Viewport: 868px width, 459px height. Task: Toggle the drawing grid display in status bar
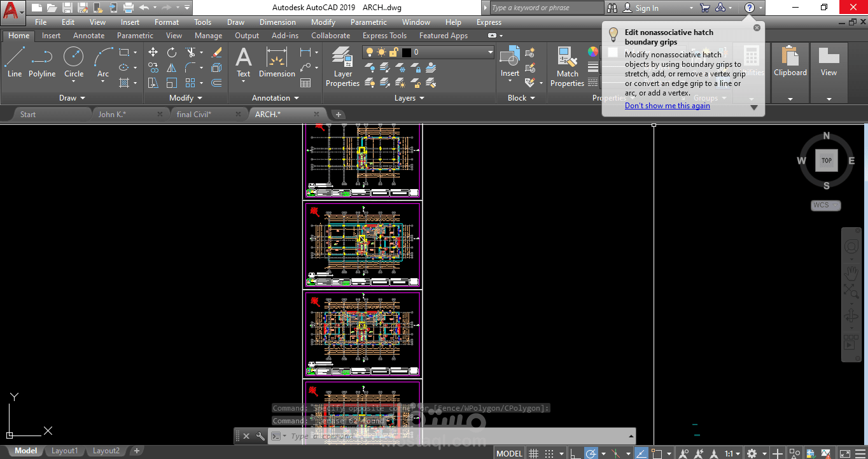534,453
